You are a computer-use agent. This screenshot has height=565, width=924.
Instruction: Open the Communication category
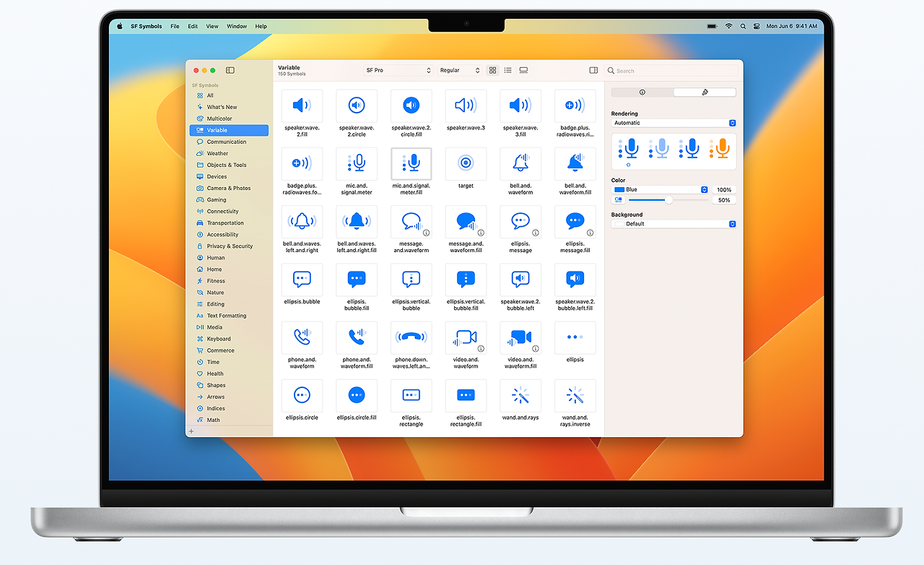(229, 142)
